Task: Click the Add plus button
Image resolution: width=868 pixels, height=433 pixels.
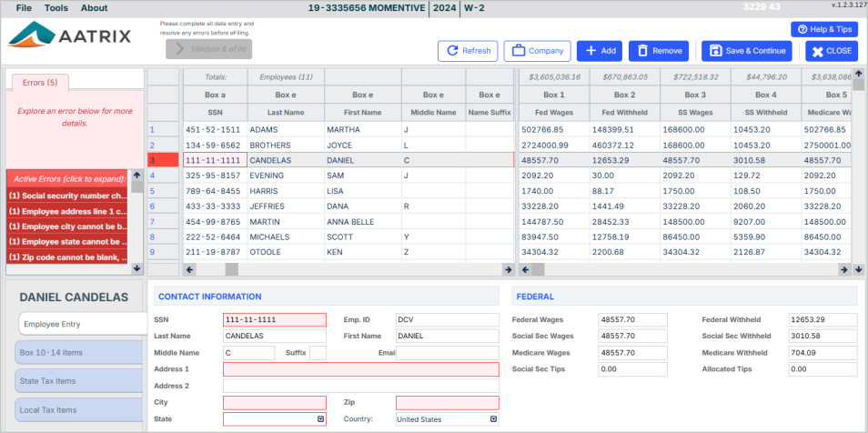Action: click(599, 51)
